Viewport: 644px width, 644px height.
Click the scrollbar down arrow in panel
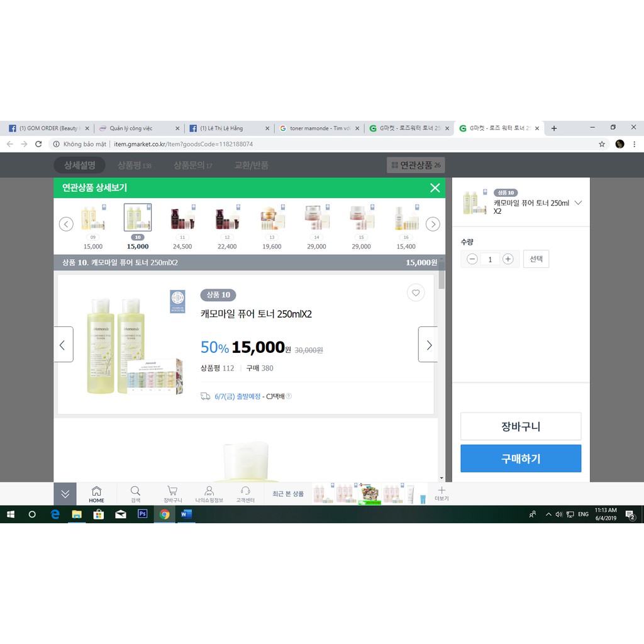(441, 478)
